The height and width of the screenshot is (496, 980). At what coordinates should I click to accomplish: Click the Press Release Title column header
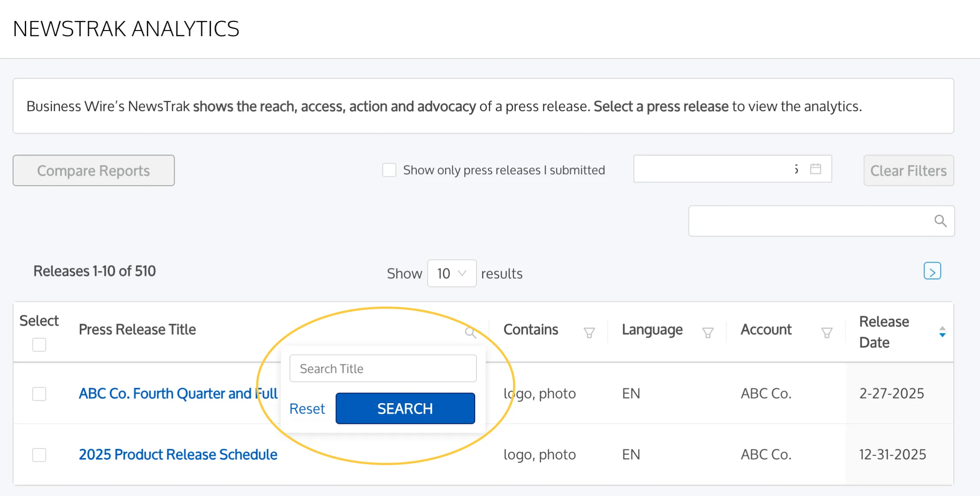(137, 330)
